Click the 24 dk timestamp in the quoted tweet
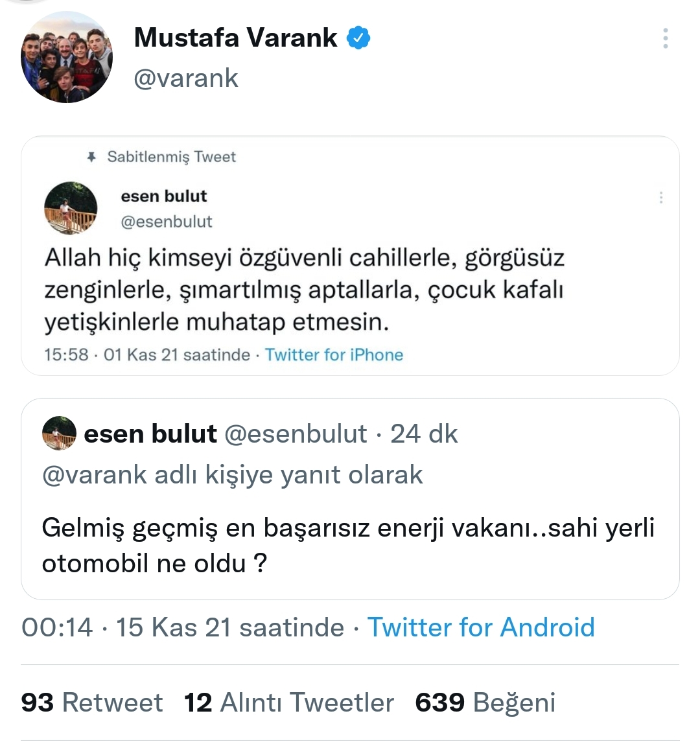This screenshot has height=744, width=700. [424, 434]
